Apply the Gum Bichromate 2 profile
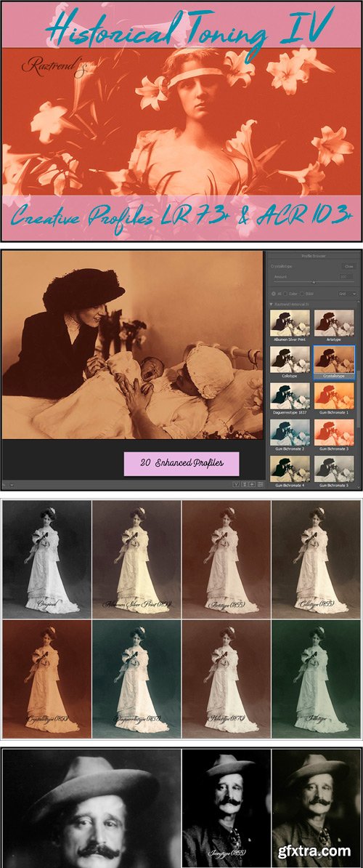 pyautogui.click(x=290, y=433)
